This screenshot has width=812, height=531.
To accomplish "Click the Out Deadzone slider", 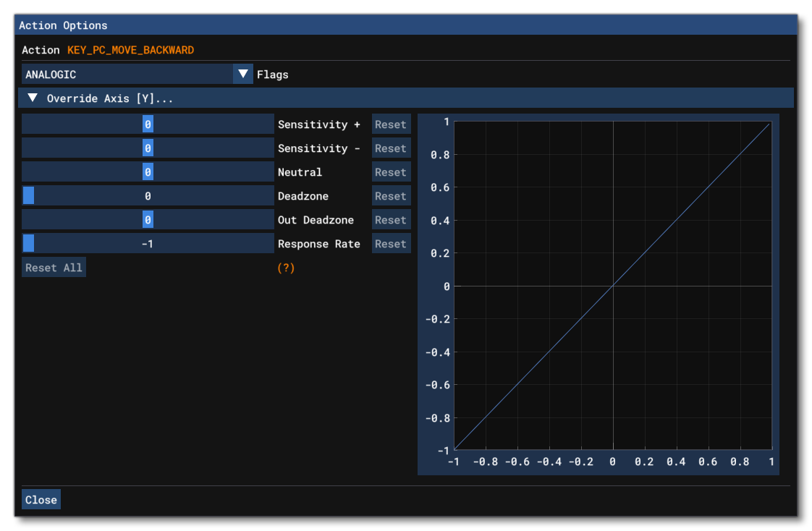I will [x=148, y=220].
